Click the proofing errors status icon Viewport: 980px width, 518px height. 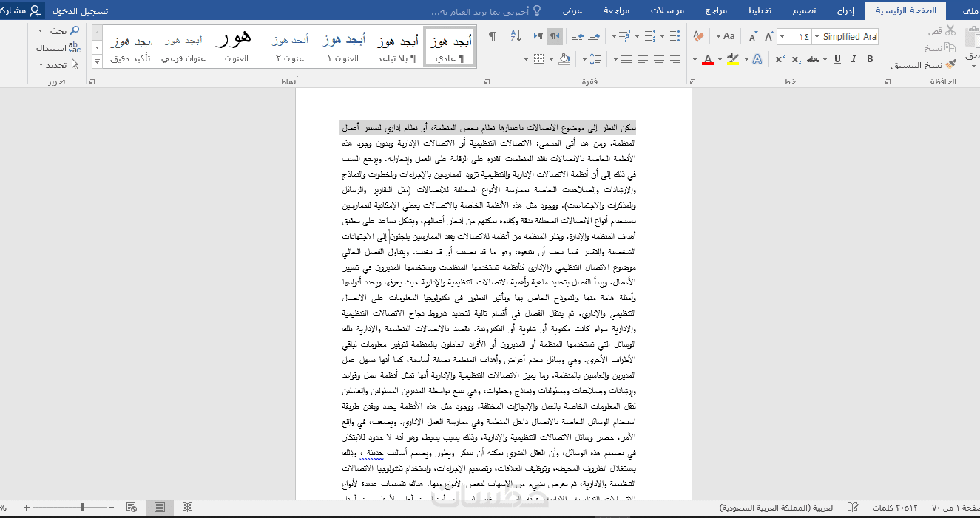(852, 508)
